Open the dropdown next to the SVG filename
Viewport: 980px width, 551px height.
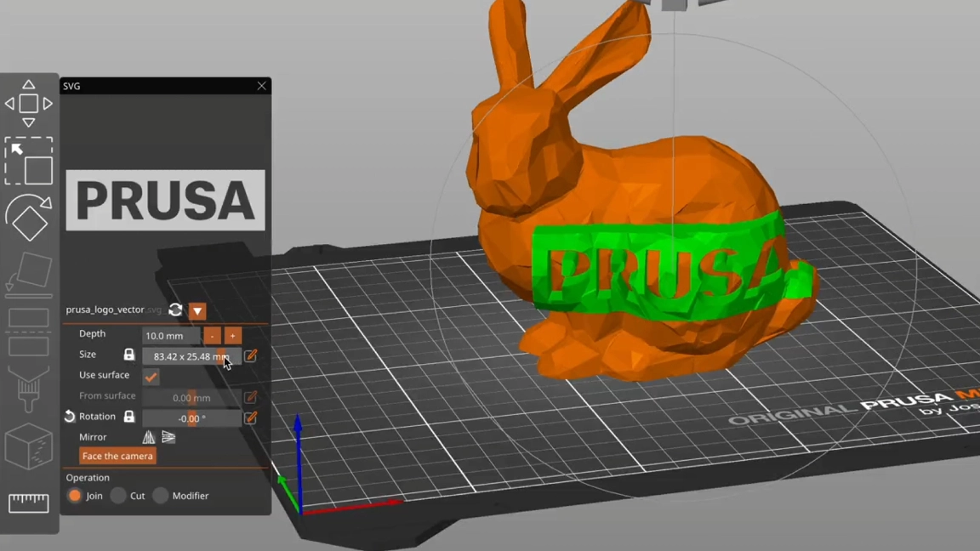pyautogui.click(x=197, y=310)
